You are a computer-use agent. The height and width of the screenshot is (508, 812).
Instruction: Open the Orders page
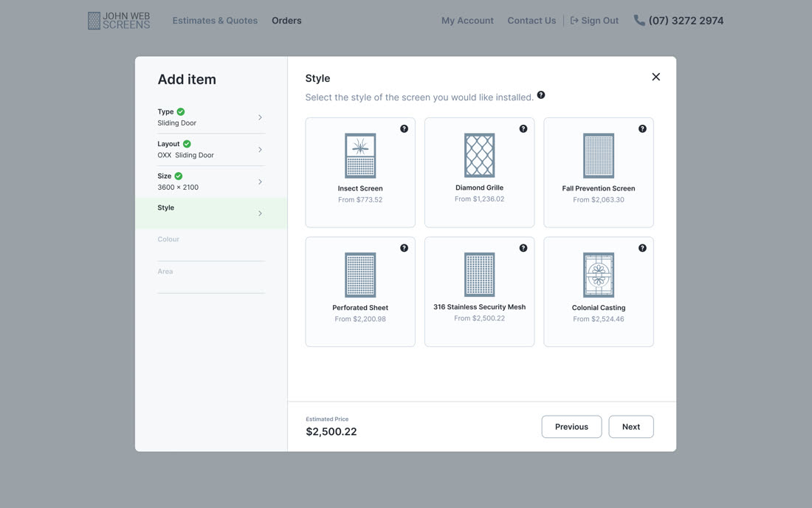coord(286,21)
